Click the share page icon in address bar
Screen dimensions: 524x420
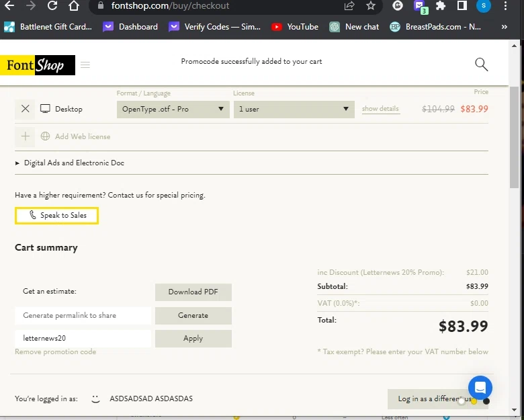(349, 5)
